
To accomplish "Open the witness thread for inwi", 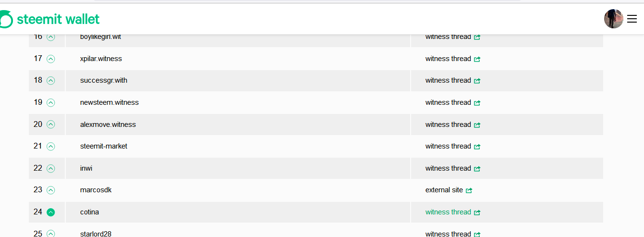I will pos(448,168).
